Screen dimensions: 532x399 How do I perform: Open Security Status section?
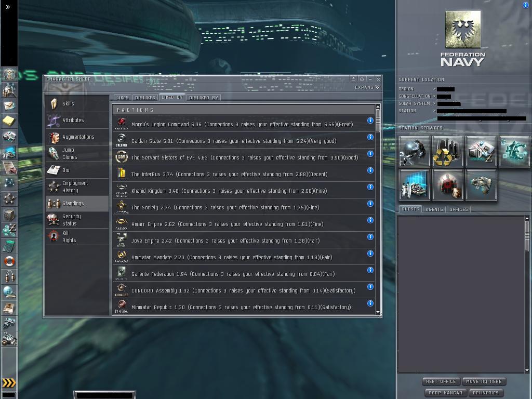pos(77,220)
